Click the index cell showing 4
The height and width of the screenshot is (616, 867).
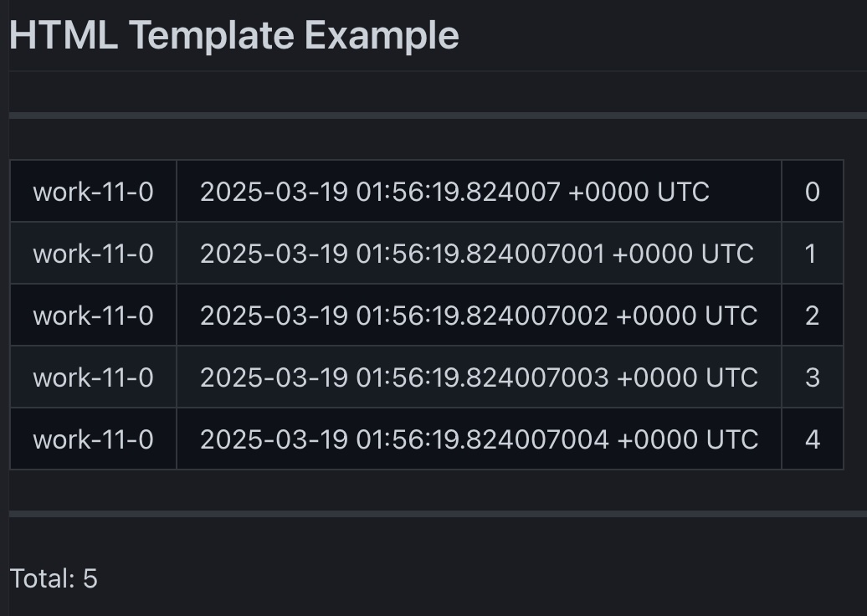pyautogui.click(x=812, y=439)
